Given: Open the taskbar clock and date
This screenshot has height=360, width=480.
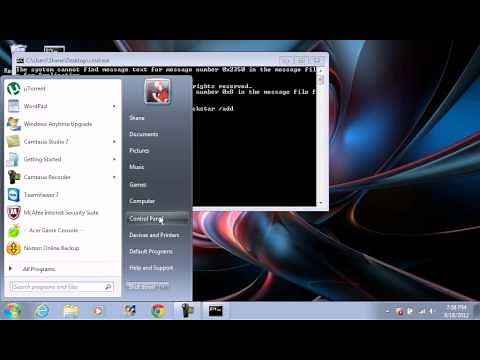Looking at the screenshot, I should (457, 311).
